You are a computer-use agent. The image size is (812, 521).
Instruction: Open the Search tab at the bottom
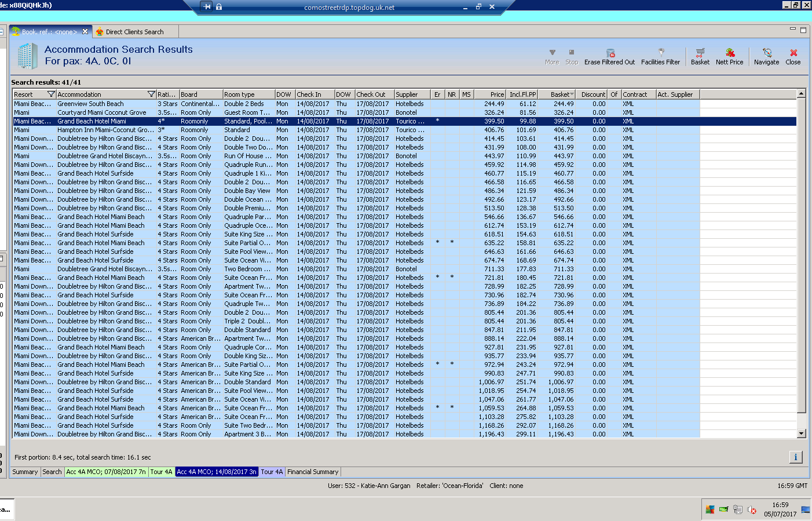tap(52, 472)
